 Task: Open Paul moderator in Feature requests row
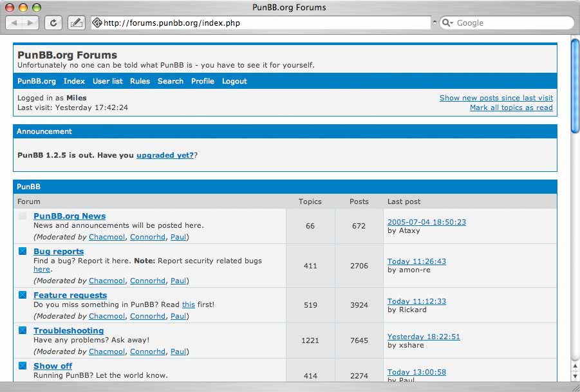click(x=178, y=316)
